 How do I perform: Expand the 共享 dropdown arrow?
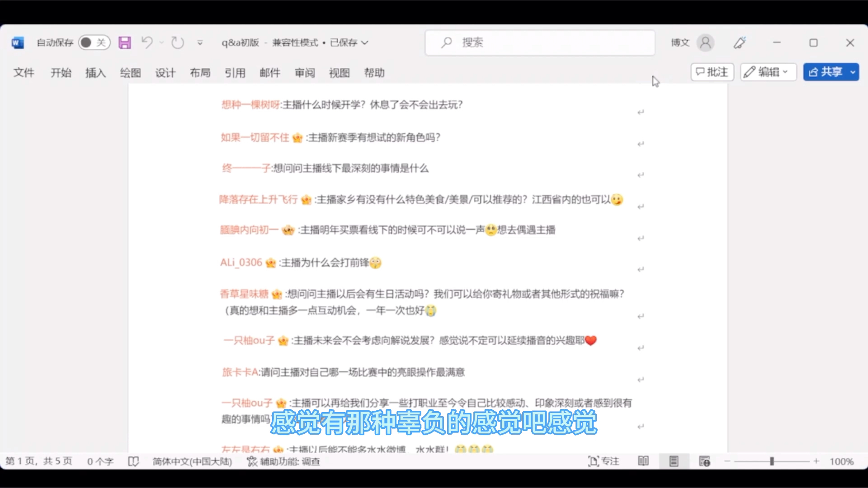tap(853, 72)
